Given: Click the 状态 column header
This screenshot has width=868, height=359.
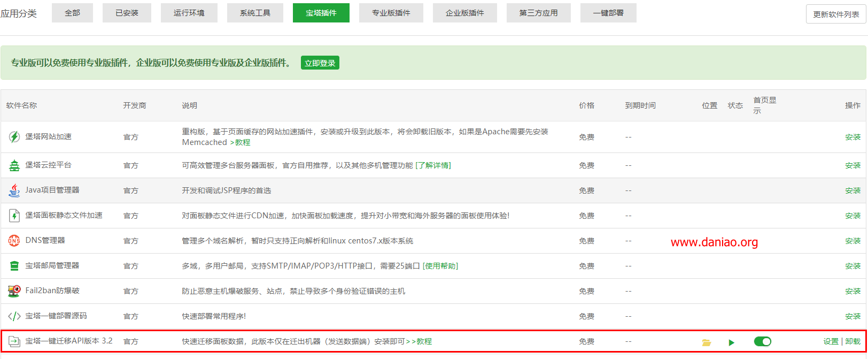Looking at the screenshot, I should click(735, 105).
